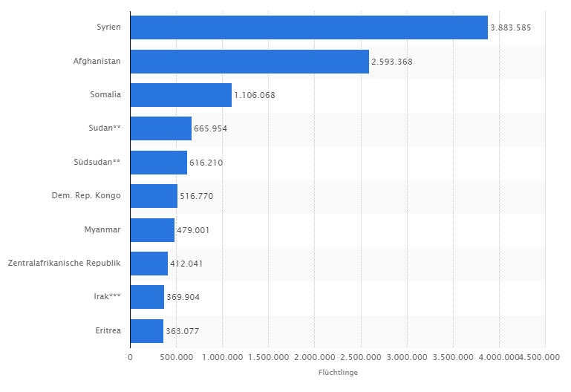
Task: Click the value 479.001
Action: [x=193, y=230]
